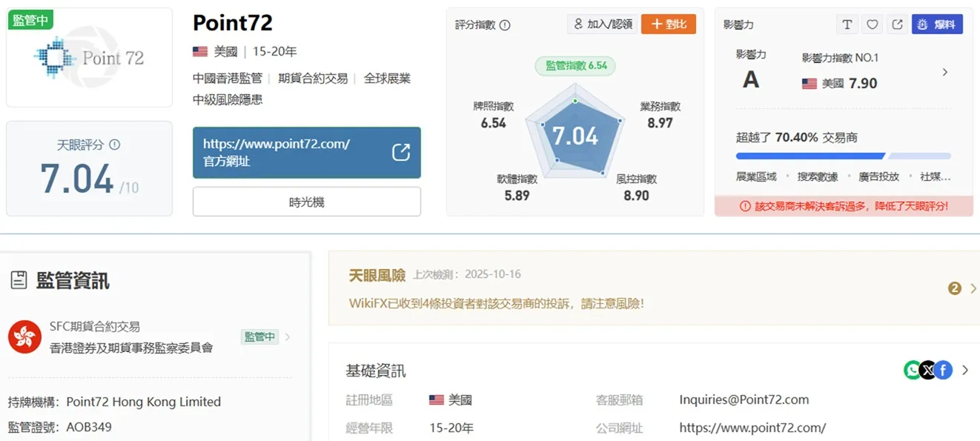Click the Inquiries@Point72.com email

pos(744,399)
